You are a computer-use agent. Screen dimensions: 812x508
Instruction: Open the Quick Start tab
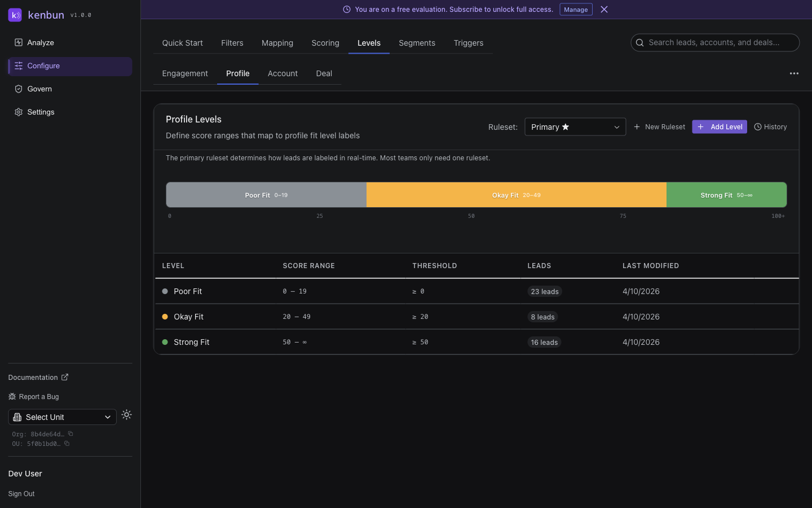(x=183, y=43)
